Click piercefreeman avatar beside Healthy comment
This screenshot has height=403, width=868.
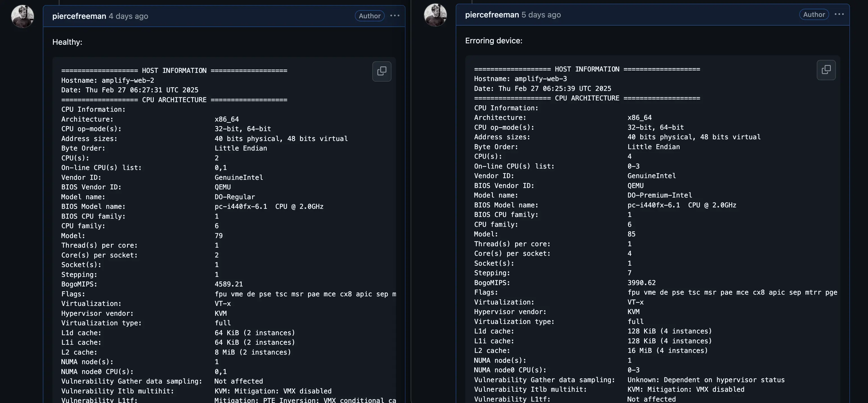point(23,16)
